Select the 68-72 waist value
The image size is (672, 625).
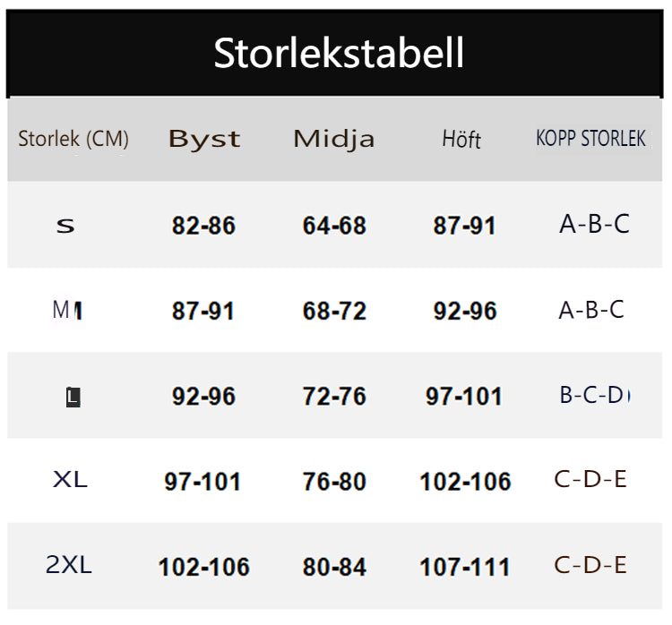click(334, 312)
